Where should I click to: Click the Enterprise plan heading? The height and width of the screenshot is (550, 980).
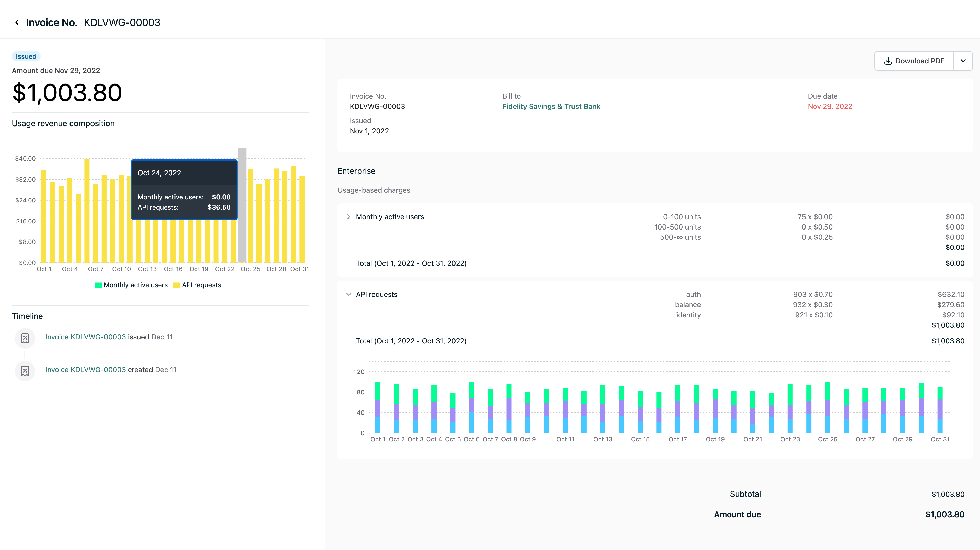click(356, 171)
